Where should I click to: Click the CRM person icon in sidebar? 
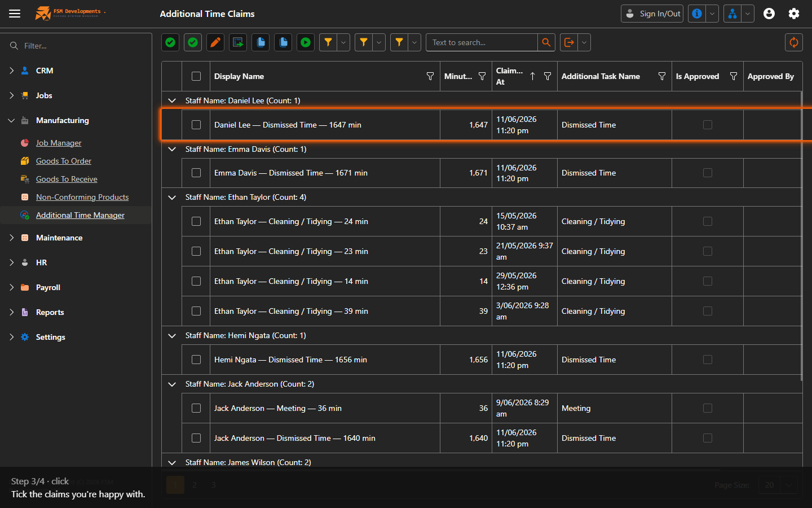point(25,71)
